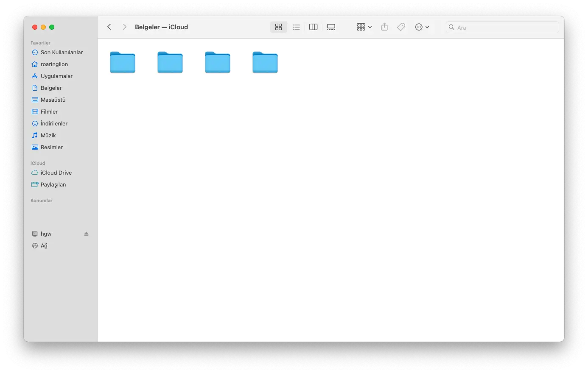This screenshot has height=373, width=588.
Task: Open Son Kullanılanlar in sidebar
Action: pos(60,53)
